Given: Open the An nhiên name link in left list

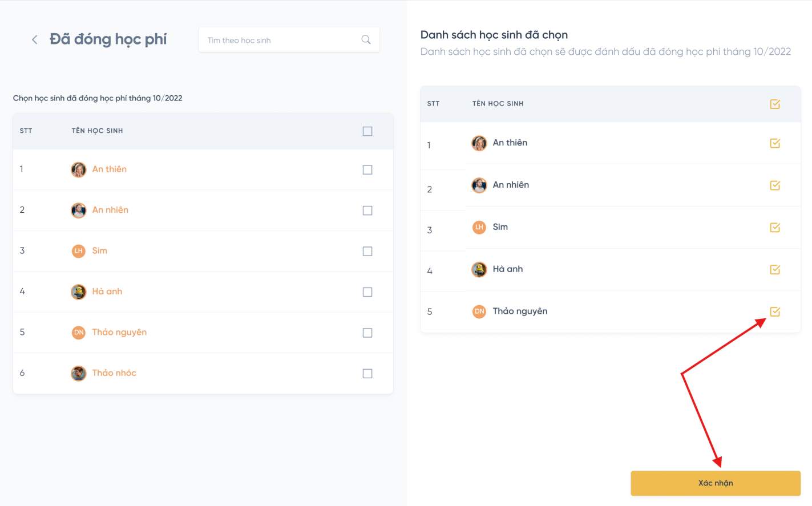Looking at the screenshot, I should pyautogui.click(x=110, y=210).
